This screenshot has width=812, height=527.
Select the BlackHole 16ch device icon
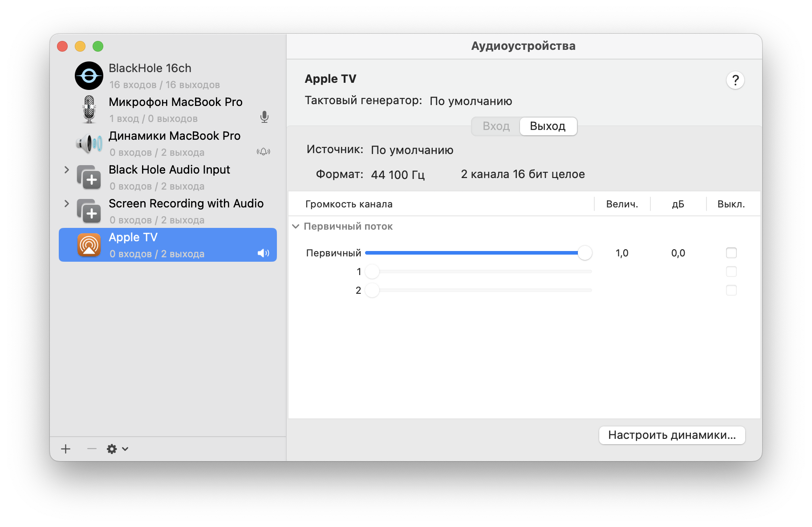pos(89,76)
